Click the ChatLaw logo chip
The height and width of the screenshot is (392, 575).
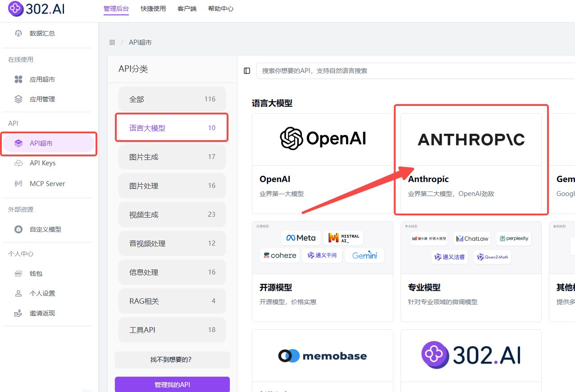[x=472, y=238]
